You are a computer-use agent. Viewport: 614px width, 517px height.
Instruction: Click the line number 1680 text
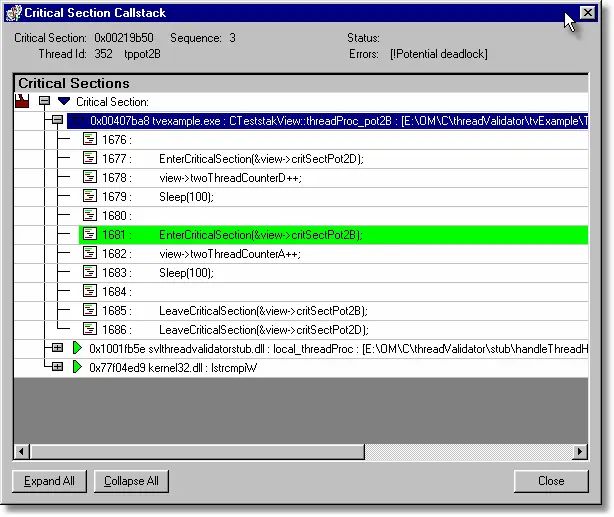117,216
